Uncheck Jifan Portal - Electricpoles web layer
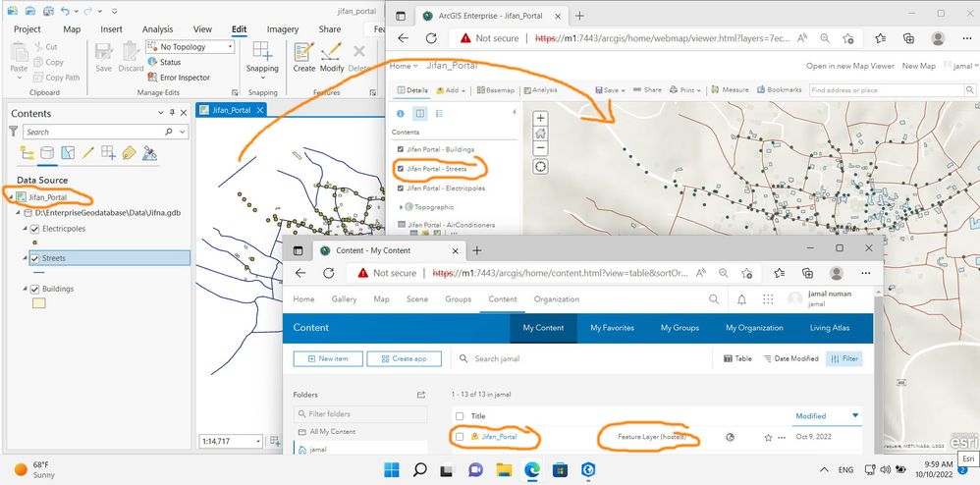The image size is (980, 485). point(401,189)
